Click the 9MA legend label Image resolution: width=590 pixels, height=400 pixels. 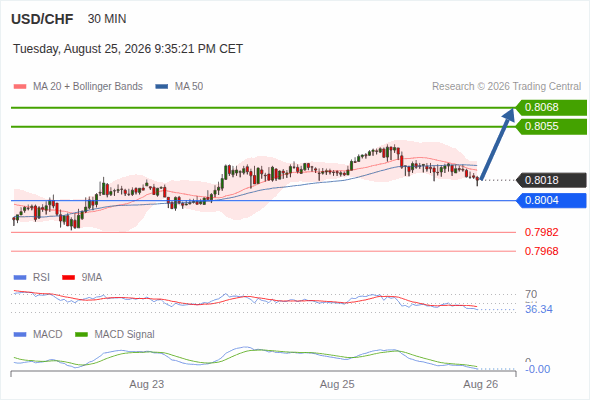92,278
